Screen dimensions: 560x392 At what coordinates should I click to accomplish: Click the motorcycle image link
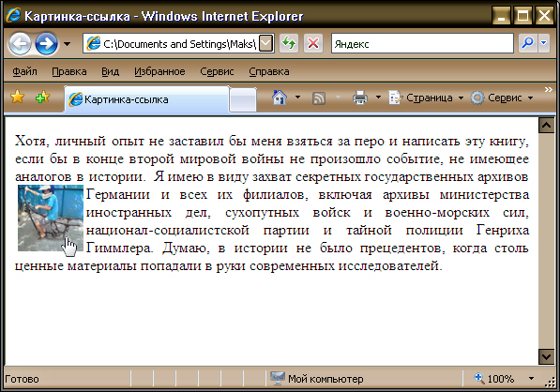tap(51, 218)
